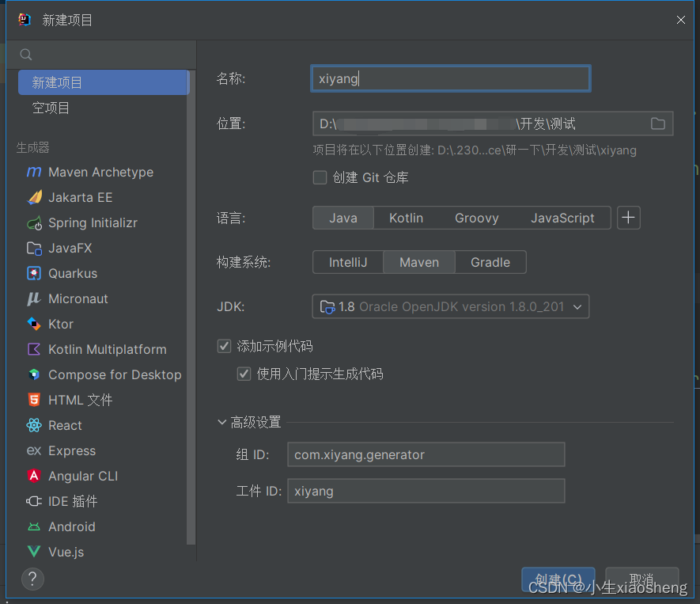The width and height of the screenshot is (700, 604).
Task: Click the Quarkus icon
Action: pos(34,273)
